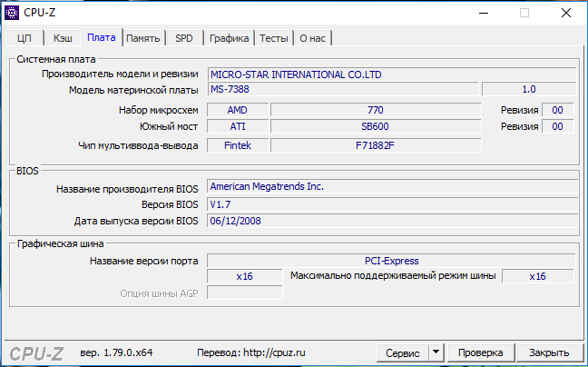Show the О нас tab
The width and height of the screenshot is (588, 367).
[313, 38]
